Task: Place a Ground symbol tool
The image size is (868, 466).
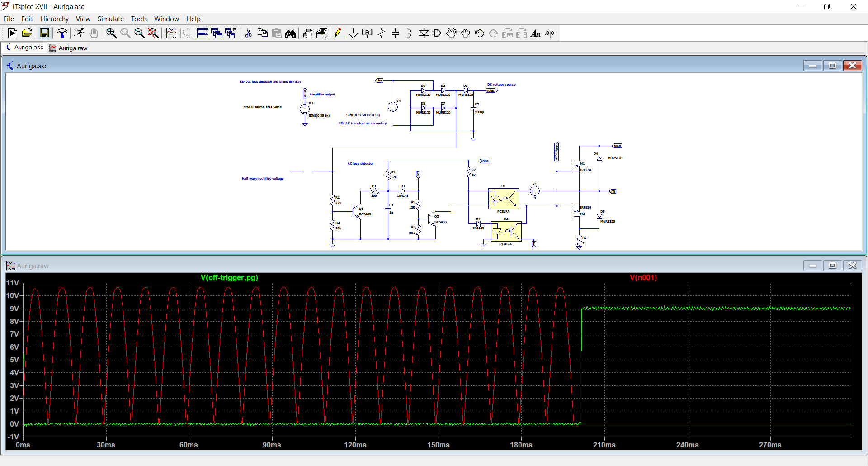Action: 354,33
